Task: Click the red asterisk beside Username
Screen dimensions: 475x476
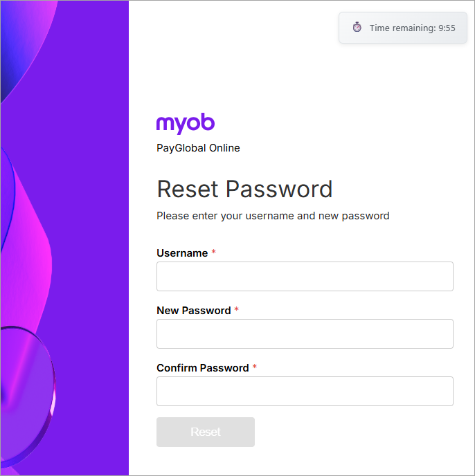Action: point(213,253)
